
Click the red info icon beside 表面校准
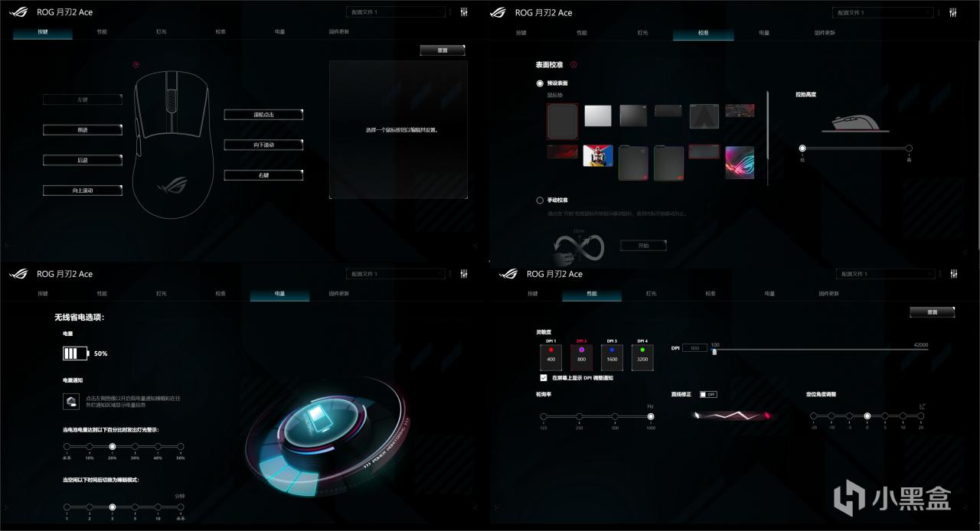click(x=573, y=65)
